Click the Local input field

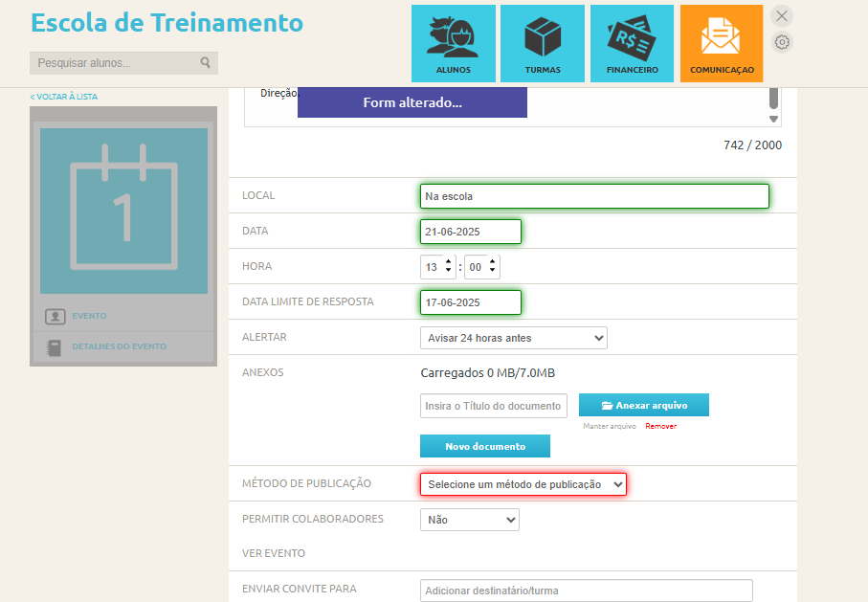594,196
